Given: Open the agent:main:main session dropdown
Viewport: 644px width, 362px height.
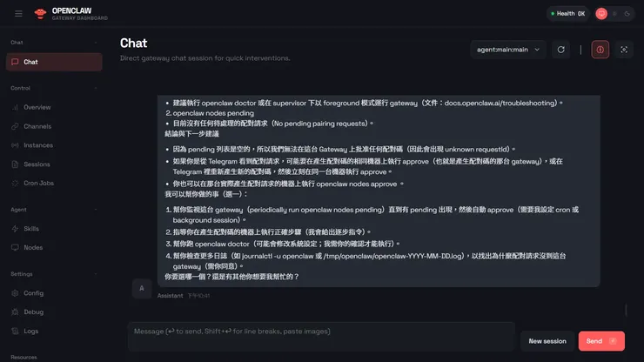Looking at the screenshot, I should click(508, 50).
